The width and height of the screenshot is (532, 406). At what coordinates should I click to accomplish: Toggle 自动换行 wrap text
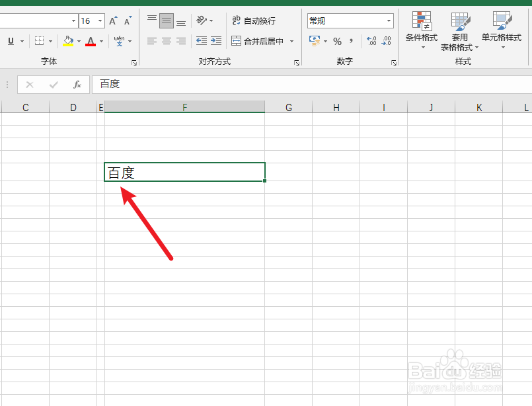tap(254, 20)
